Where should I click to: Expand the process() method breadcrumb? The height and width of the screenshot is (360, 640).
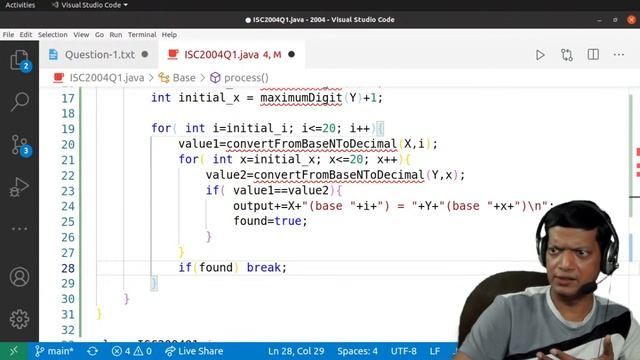tap(239, 78)
